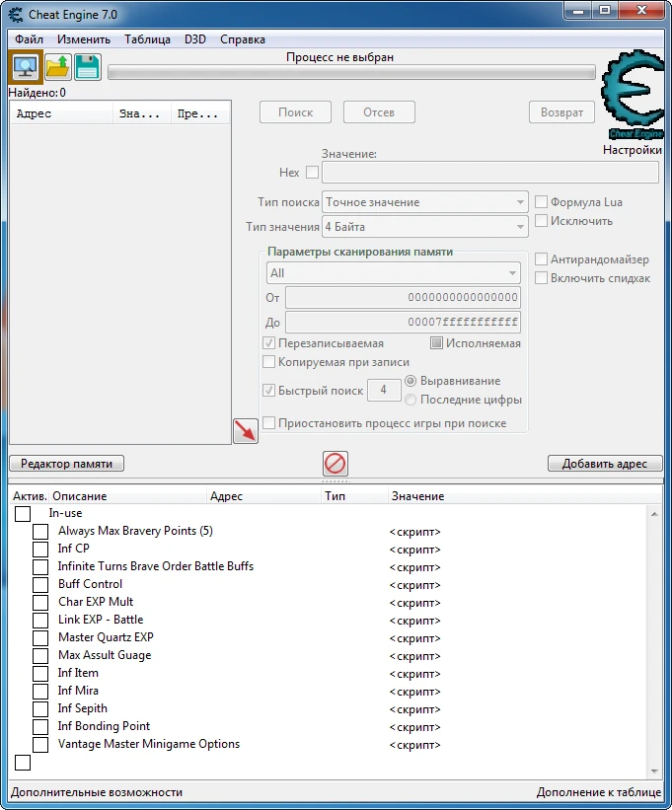Activate Infinite Turns Brave Order checkbox
Viewport: 672px width, 810px height.
40,566
